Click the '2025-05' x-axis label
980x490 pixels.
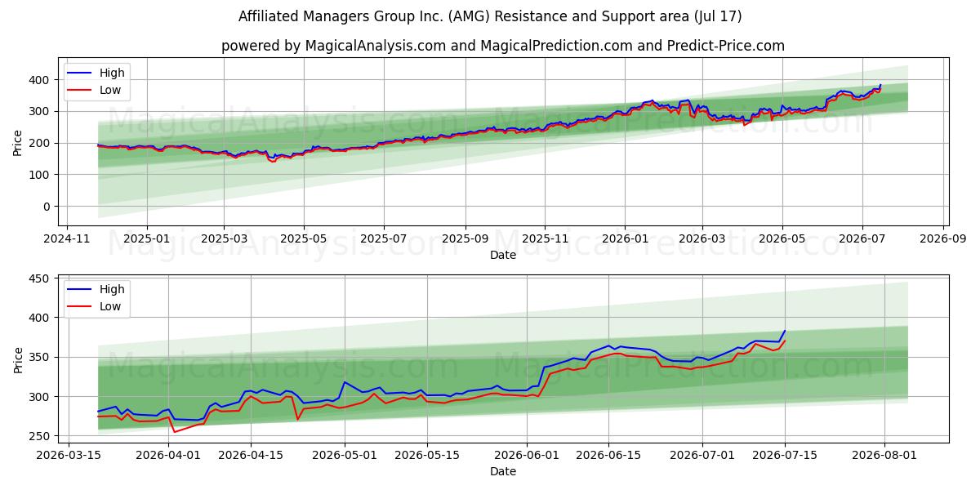[304, 239]
